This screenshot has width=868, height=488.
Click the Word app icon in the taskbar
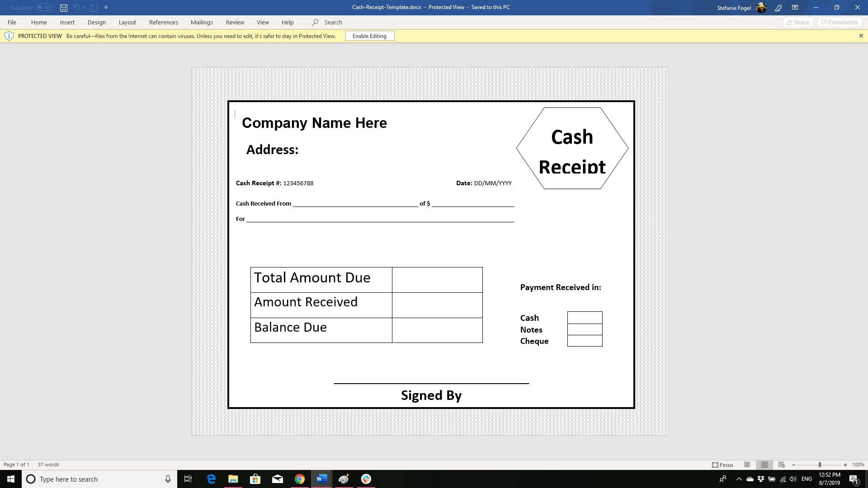pos(322,479)
